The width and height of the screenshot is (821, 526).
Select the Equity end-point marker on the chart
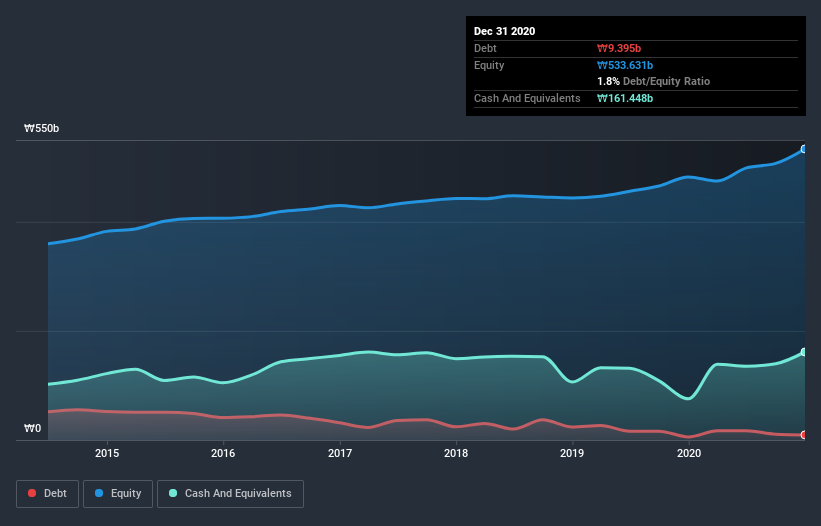coord(804,149)
